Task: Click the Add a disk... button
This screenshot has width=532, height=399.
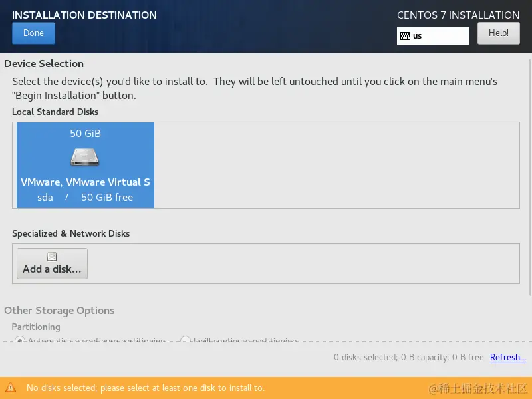Action: (52, 263)
